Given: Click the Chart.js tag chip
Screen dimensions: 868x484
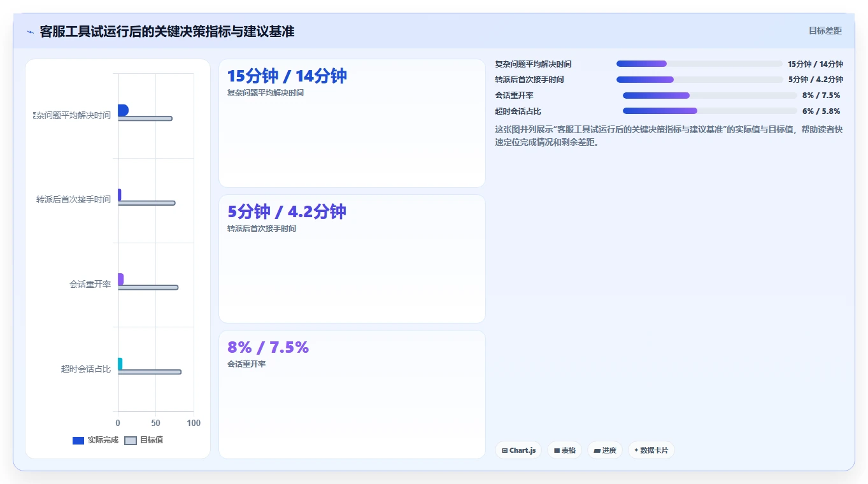Looking at the screenshot, I should (x=519, y=450).
